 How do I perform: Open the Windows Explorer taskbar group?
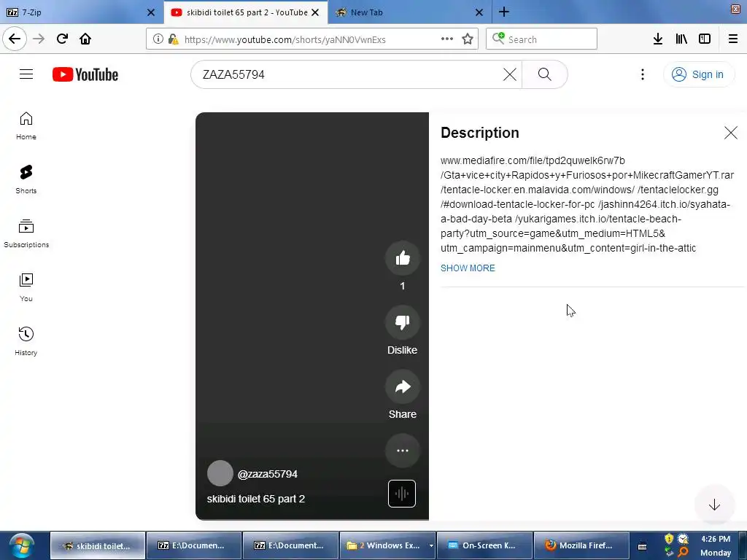[x=387, y=545]
